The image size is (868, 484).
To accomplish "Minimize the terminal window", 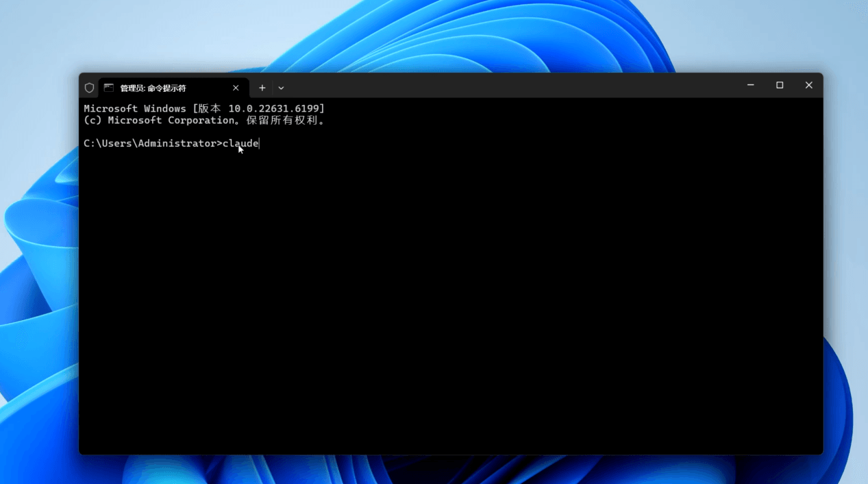I will (x=750, y=86).
